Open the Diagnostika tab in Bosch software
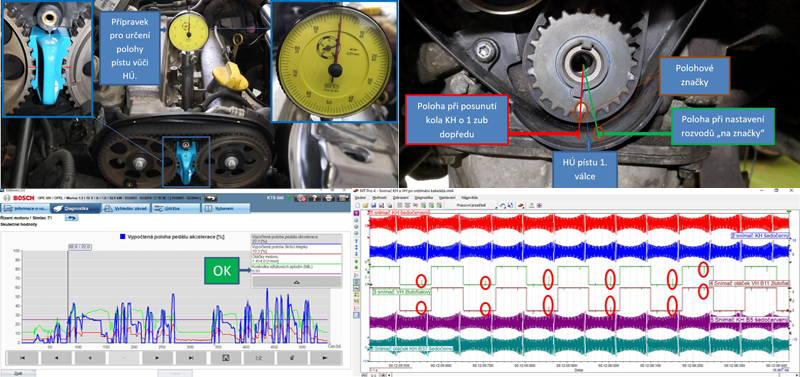 click(x=76, y=208)
